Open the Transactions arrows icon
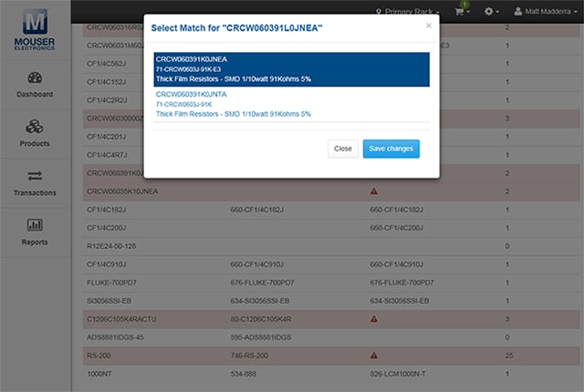This screenshot has height=392, width=584. [x=35, y=176]
